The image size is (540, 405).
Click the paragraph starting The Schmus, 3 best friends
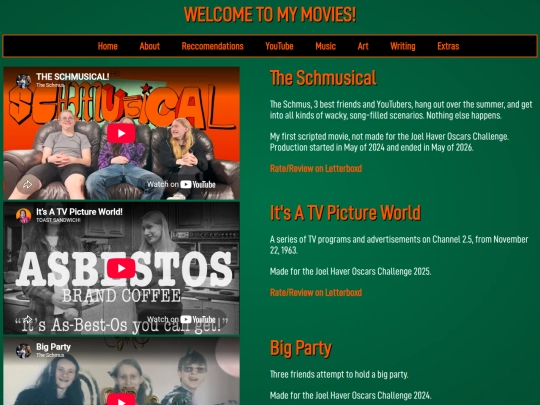(x=401, y=110)
